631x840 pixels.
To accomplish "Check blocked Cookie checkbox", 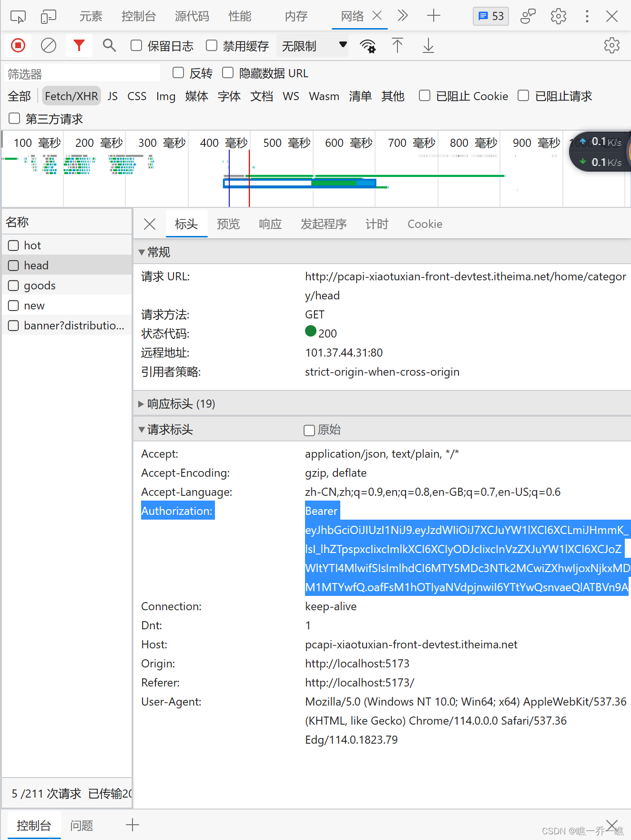I will pos(425,96).
